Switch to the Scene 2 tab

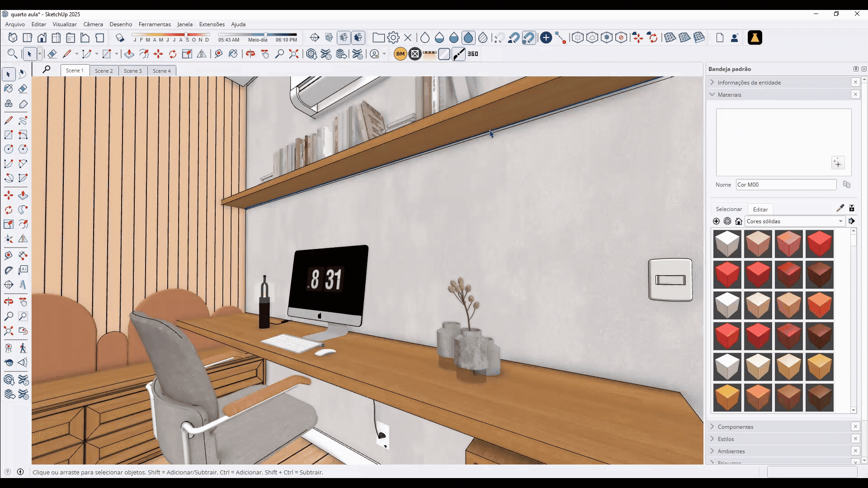pos(104,70)
